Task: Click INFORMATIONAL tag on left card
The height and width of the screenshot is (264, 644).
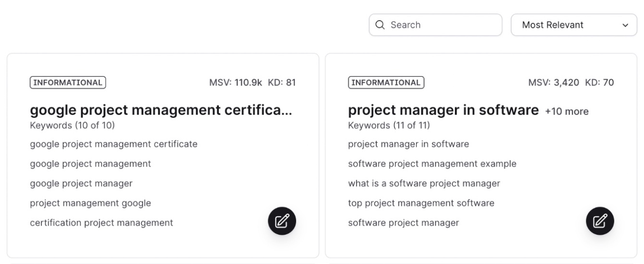Action: [x=68, y=83]
